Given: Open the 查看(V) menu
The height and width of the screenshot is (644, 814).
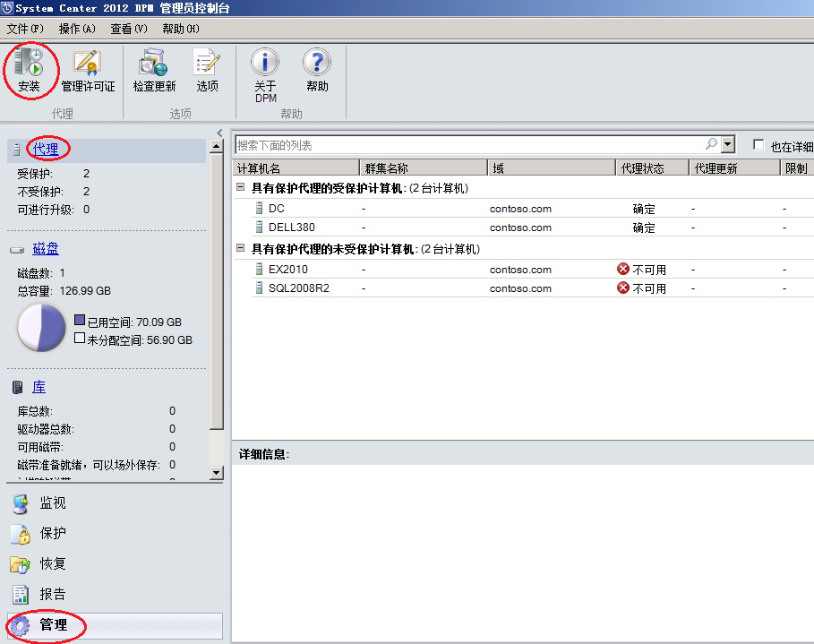Looking at the screenshot, I should [x=129, y=29].
